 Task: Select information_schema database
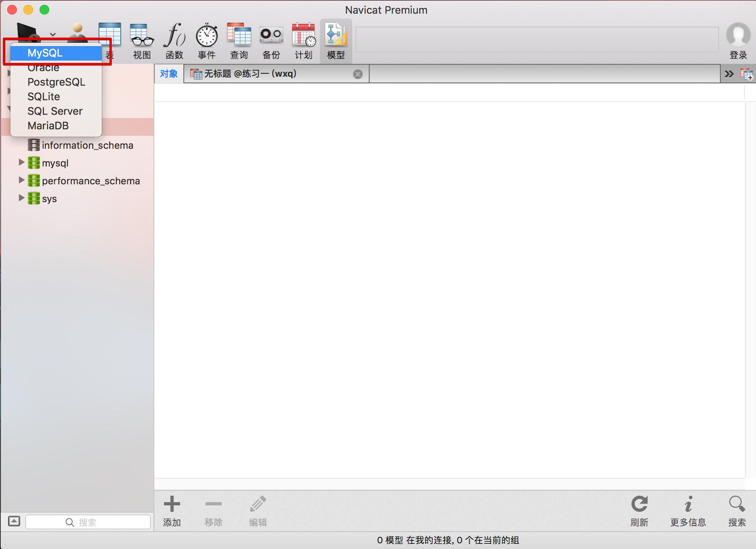80,145
